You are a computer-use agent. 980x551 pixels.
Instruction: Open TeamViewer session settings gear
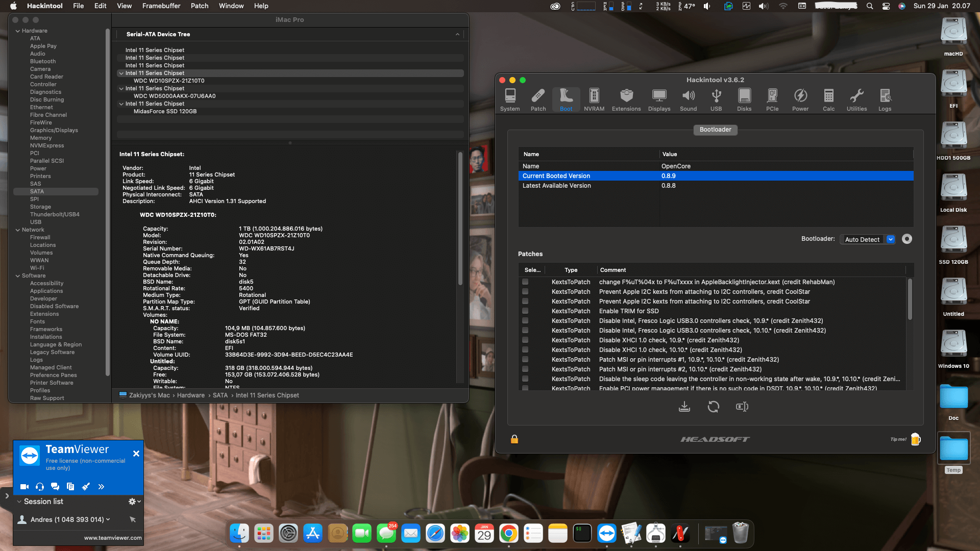point(132,502)
